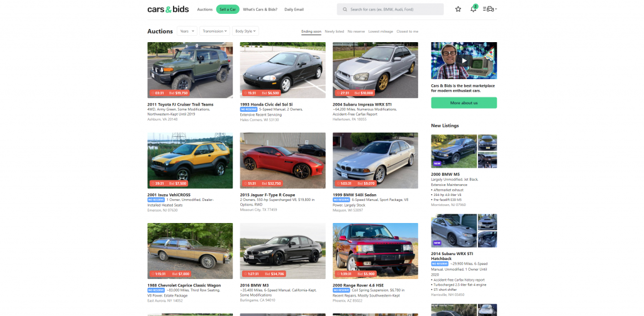Open 2004 Subaru Impreza WRX STI title
The width and height of the screenshot is (644, 316).
click(362, 105)
